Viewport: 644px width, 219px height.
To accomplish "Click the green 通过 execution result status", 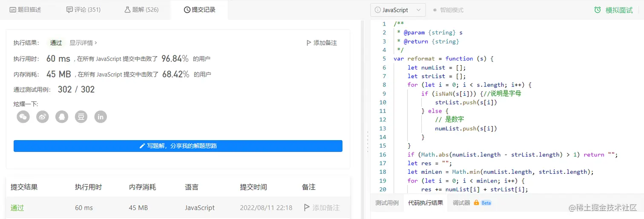I will (56, 43).
